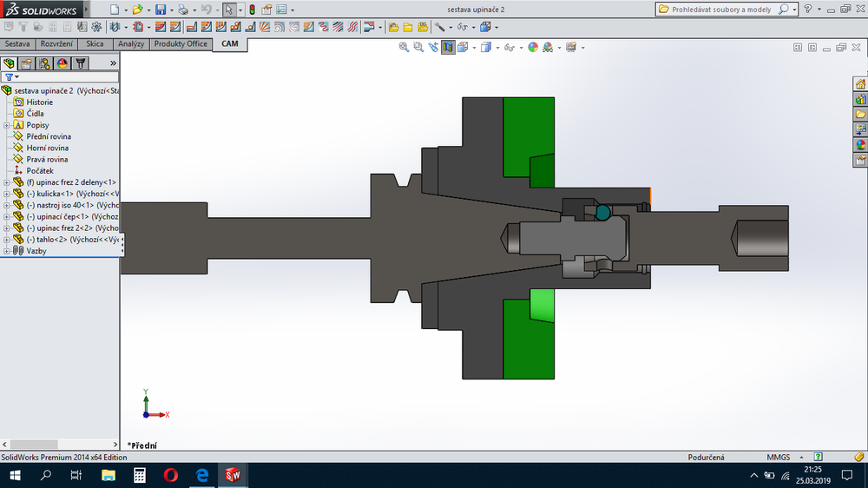The image size is (868, 488).
Task: Toggle the Select cursor tool
Action: click(x=228, y=10)
